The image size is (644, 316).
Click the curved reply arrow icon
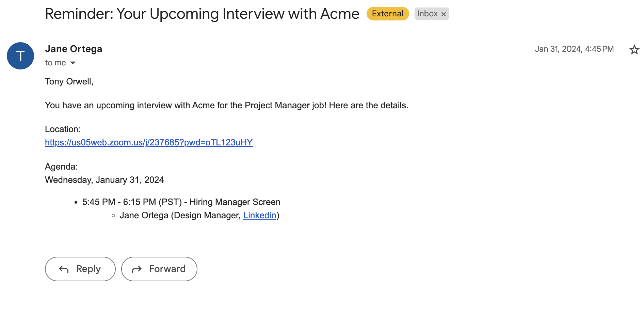64,269
